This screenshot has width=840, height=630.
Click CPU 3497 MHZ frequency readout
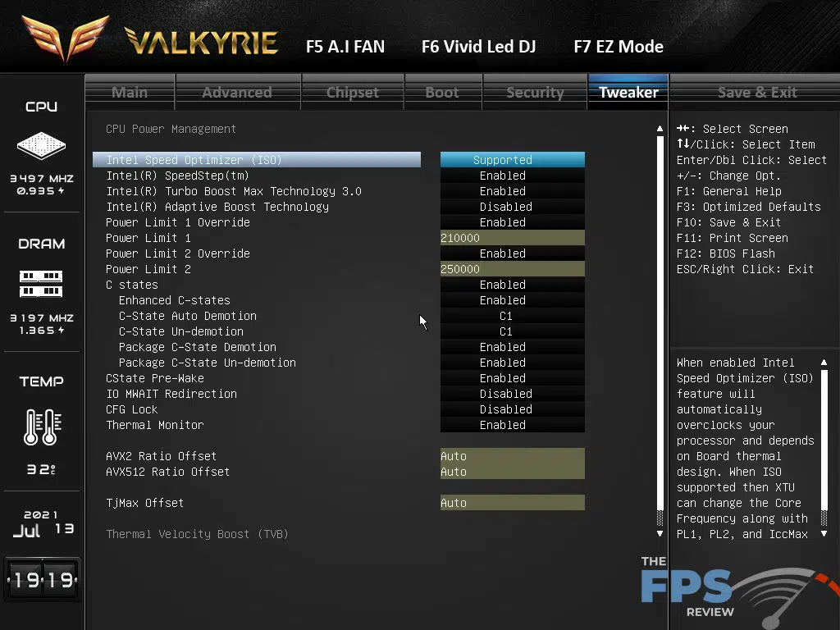[42, 178]
